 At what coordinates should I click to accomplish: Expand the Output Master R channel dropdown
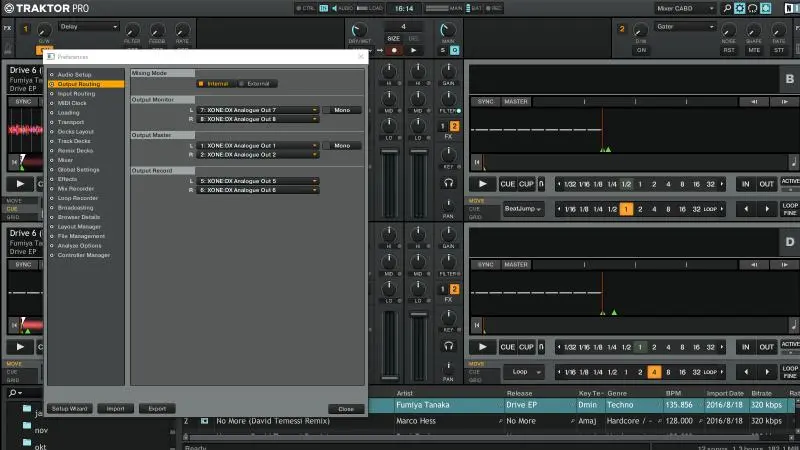258,155
